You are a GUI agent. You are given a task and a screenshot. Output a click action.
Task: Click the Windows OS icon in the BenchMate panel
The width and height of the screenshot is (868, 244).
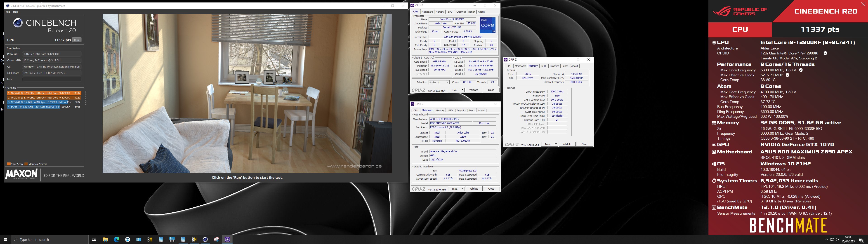[714, 164]
